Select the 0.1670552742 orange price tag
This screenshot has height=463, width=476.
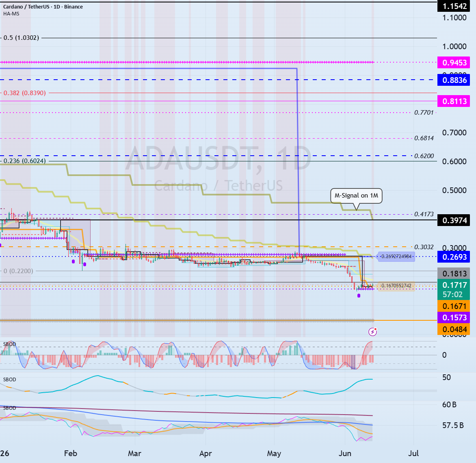point(396,286)
